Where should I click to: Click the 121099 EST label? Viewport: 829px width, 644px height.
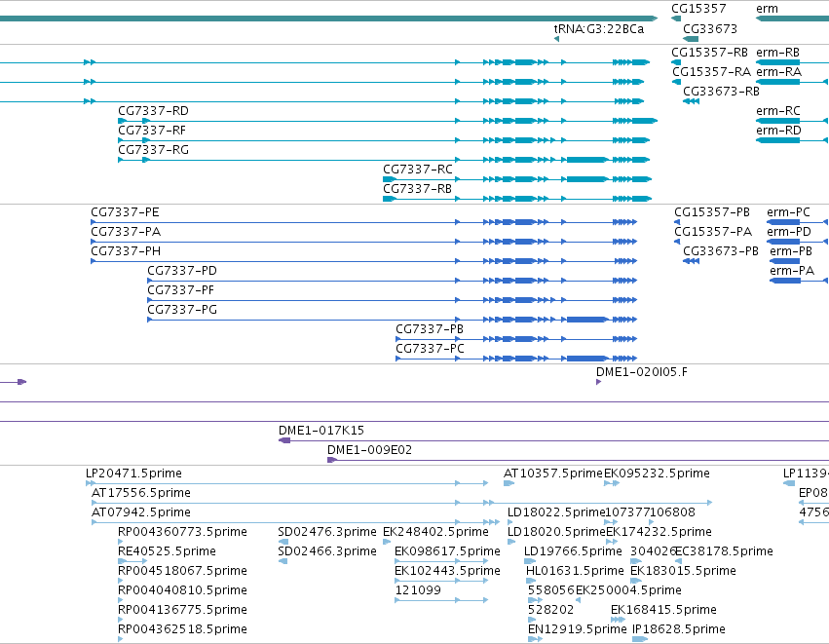(x=418, y=590)
